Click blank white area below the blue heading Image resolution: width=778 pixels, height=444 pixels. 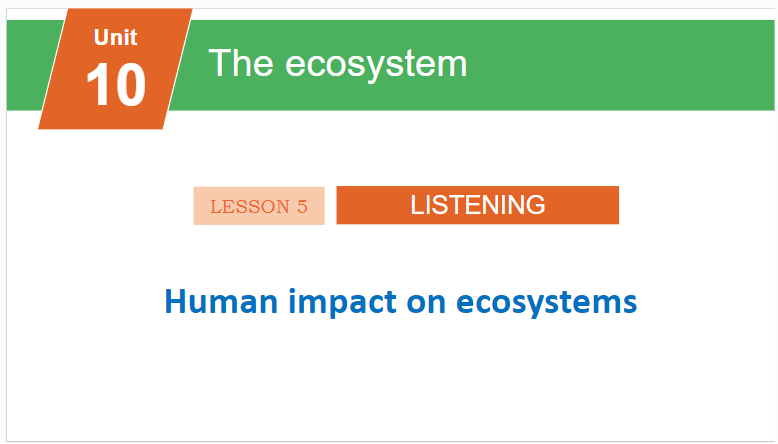coord(392,382)
